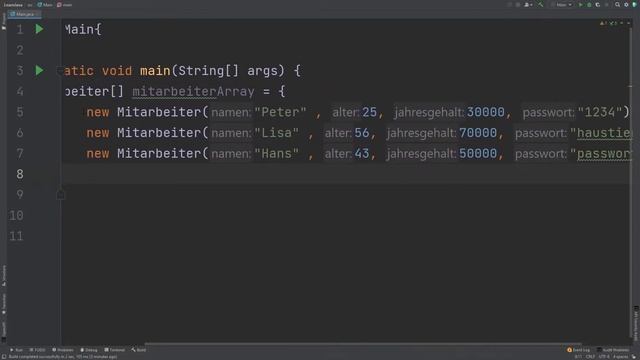The image size is (640, 360).
Task: Open the Problems tool window
Action: point(62,350)
